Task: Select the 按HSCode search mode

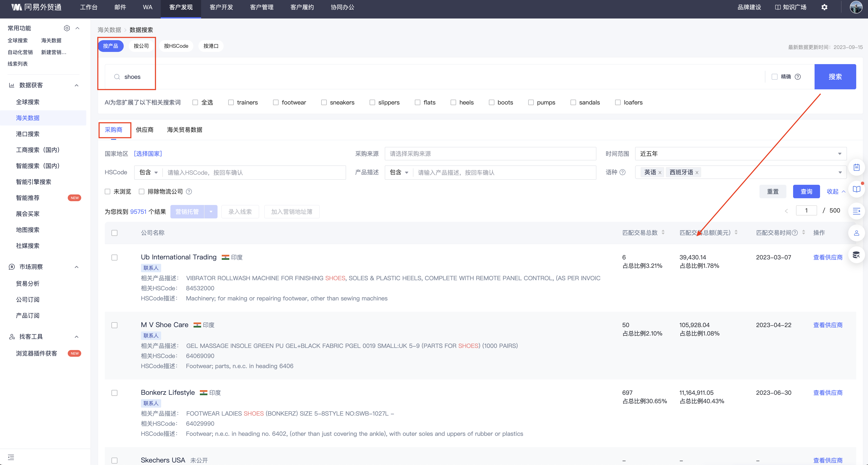Action: point(176,46)
